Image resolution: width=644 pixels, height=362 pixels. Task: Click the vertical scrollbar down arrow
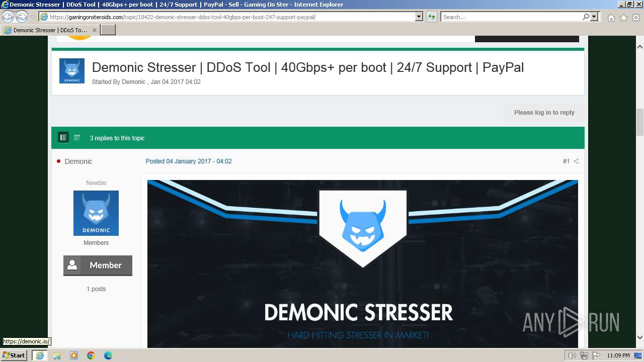640,337
